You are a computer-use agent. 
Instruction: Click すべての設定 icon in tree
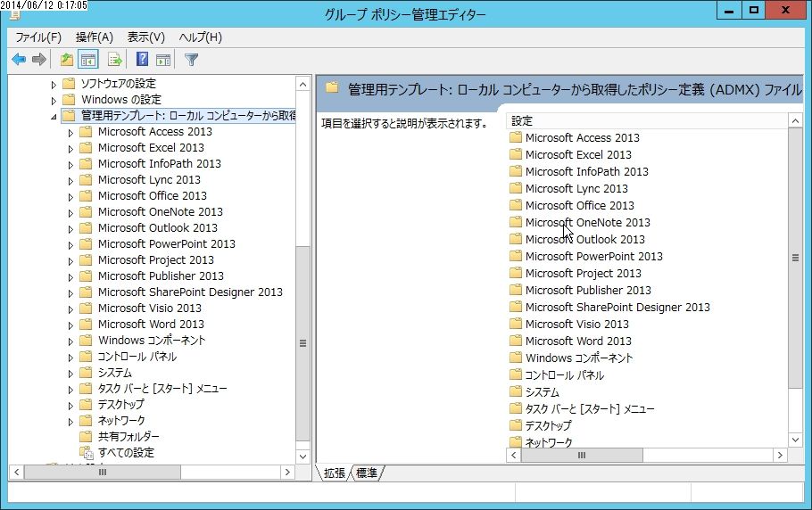click(x=86, y=453)
